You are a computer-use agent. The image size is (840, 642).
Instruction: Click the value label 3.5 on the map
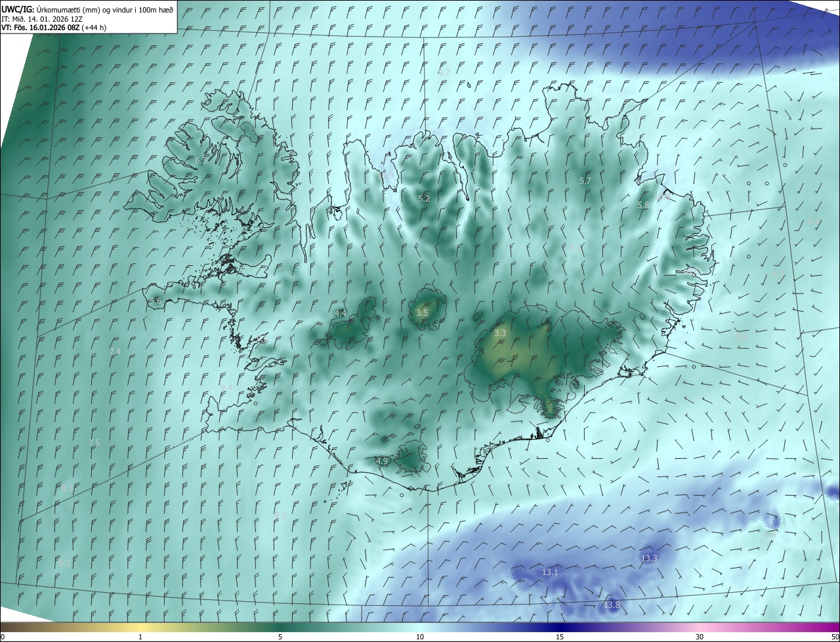click(422, 313)
